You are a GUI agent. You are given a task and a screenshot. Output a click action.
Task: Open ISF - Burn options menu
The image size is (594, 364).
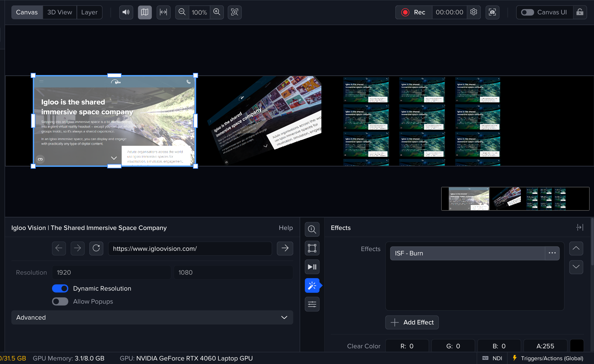point(552,253)
